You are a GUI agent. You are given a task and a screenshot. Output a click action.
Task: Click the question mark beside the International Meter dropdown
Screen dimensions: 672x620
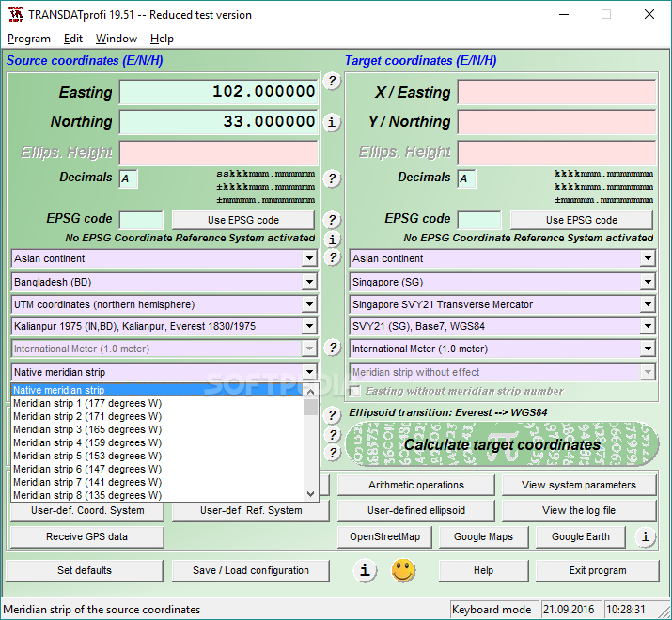point(332,348)
